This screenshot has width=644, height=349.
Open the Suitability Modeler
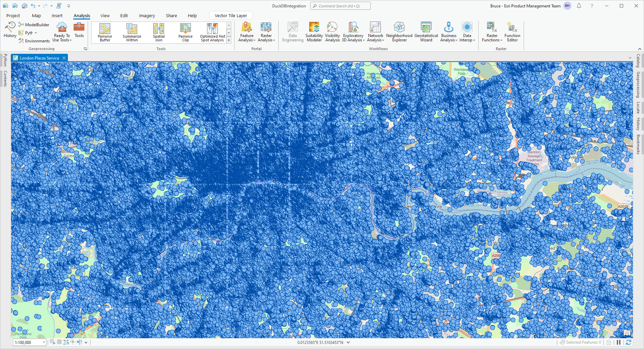[x=314, y=32]
